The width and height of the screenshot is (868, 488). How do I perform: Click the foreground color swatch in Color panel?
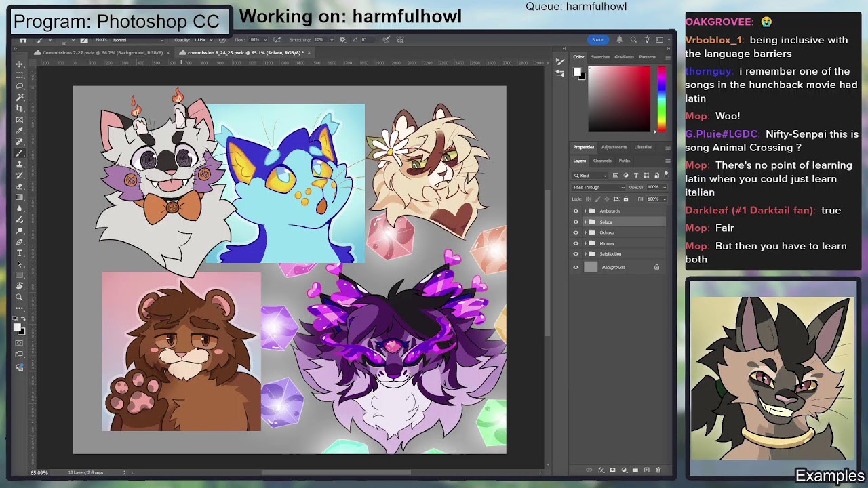pos(578,73)
